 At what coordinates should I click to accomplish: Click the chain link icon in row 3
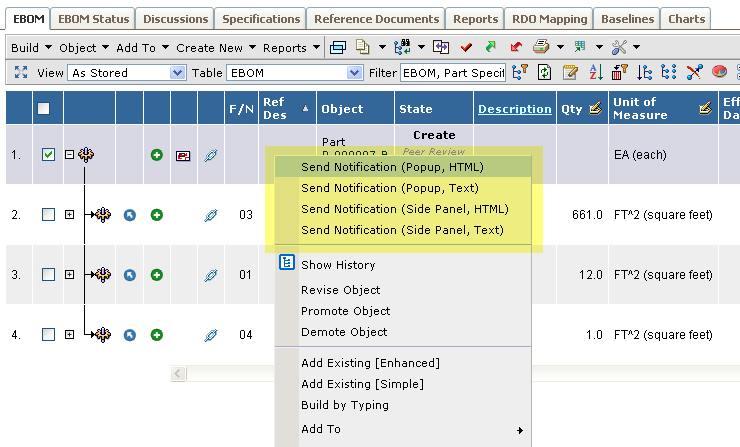tap(210, 275)
